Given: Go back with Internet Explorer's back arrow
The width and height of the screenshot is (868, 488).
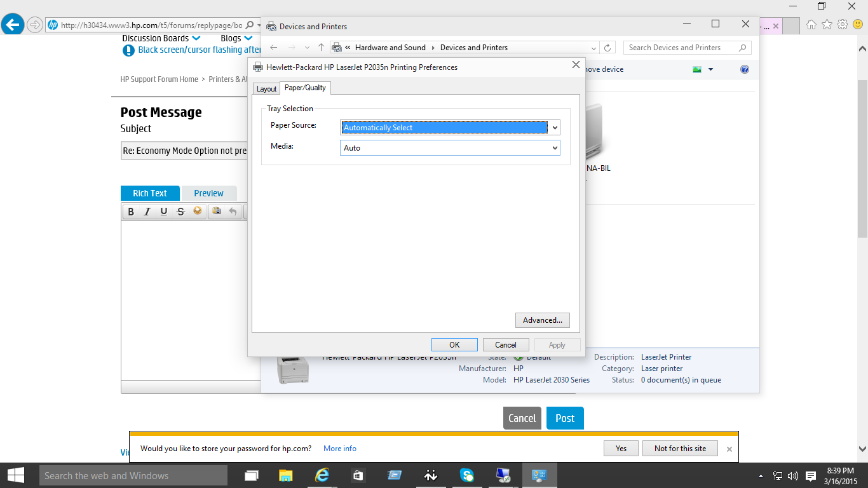Looking at the screenshot, I should pos(13,25).
